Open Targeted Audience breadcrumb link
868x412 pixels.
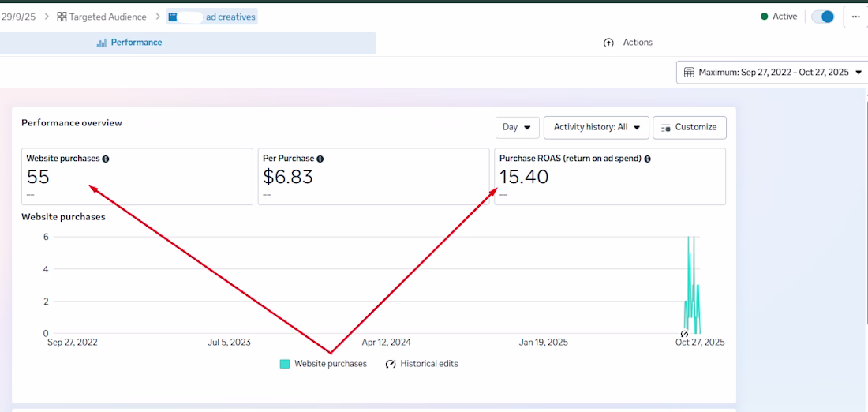point(107,17)
